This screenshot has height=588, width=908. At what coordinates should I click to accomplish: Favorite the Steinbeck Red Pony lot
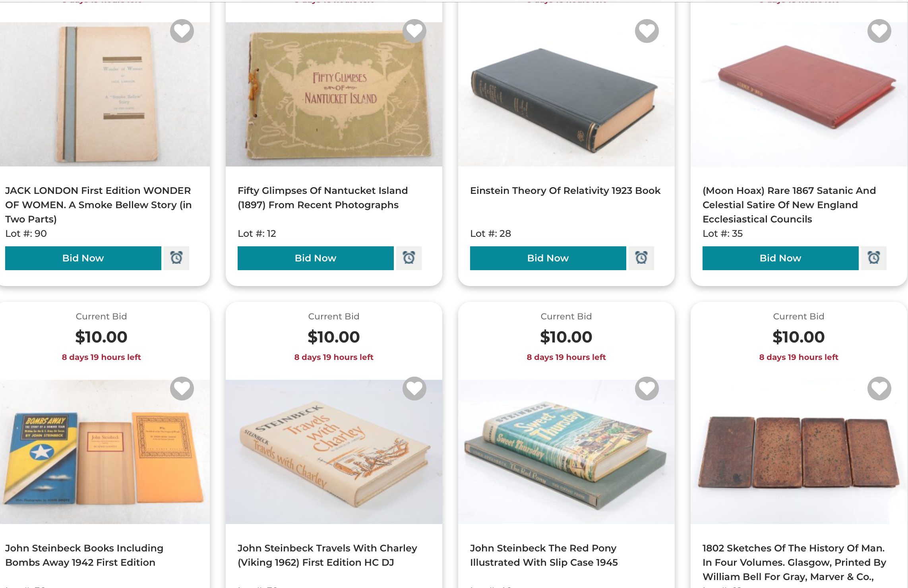click(x=647, y=389)
